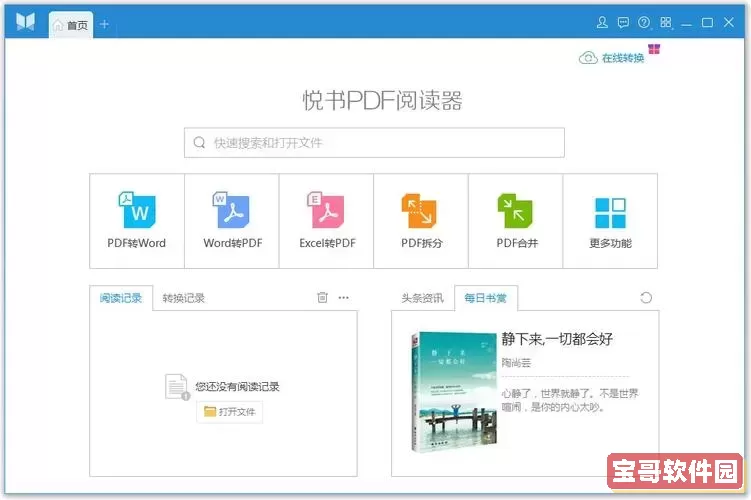The width and height of the screenshot is (751, 500).
Task: Click the search magnifier icon
Action: click(199, 142)
